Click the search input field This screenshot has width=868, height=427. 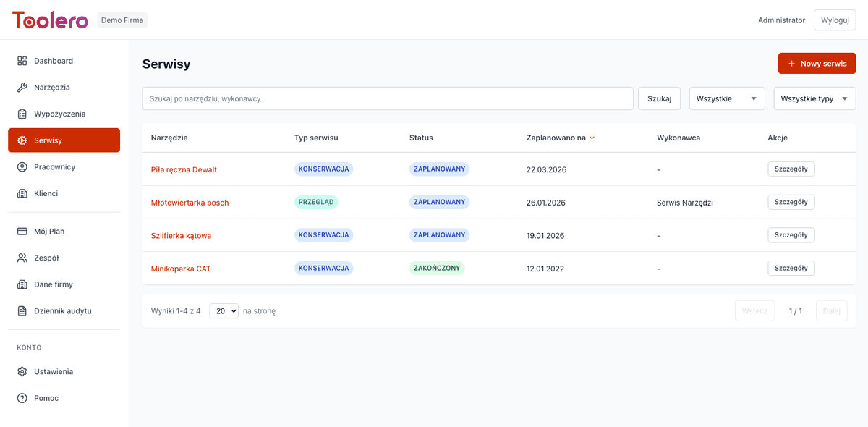coord(387,98)
